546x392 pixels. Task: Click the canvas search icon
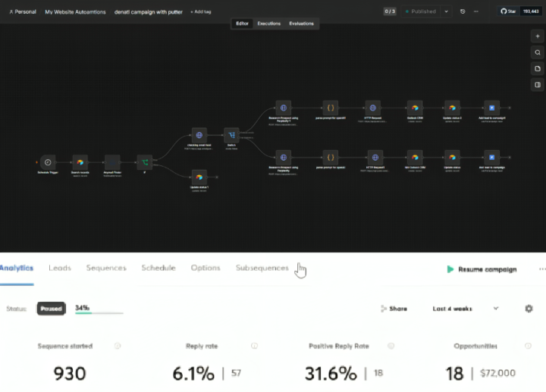click(x=538, y=52)
